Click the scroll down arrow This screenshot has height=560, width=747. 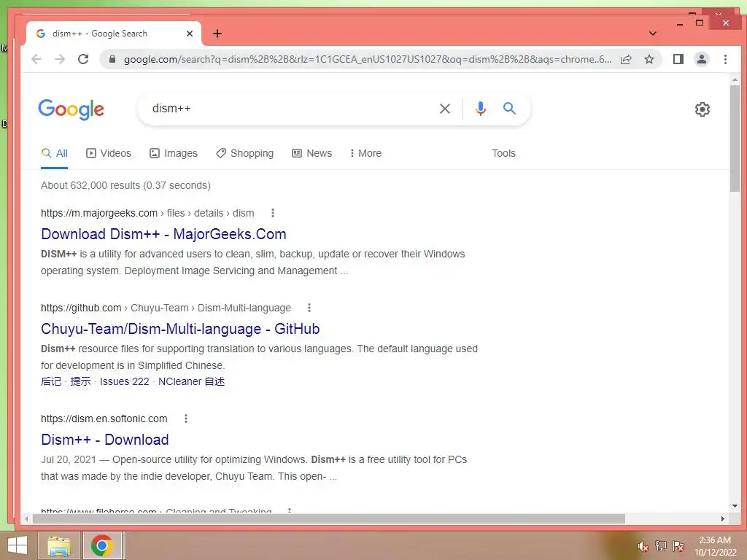click(734, 506)
